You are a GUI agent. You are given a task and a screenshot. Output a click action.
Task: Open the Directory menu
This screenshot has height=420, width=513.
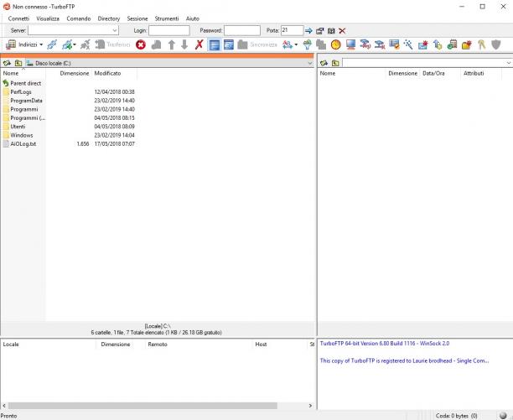tap(109, 18)
